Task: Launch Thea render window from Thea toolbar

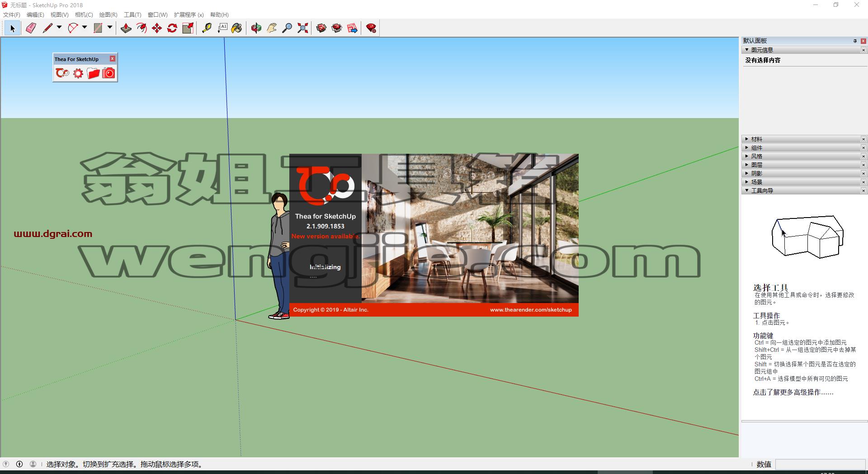Action: tap(62, 73)
